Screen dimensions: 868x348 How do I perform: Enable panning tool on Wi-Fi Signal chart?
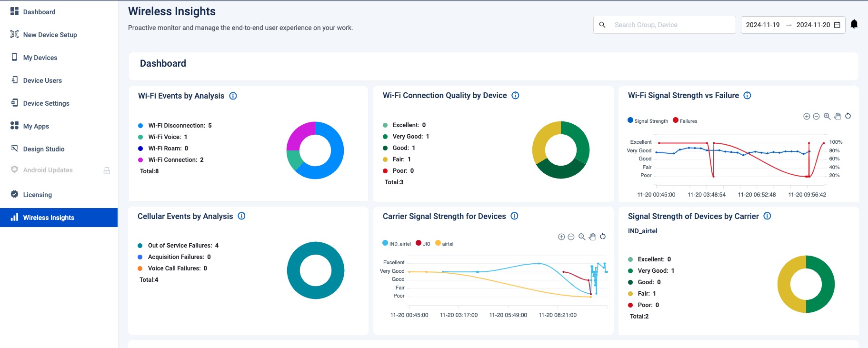pyautogui.click(x=838, y=116)
